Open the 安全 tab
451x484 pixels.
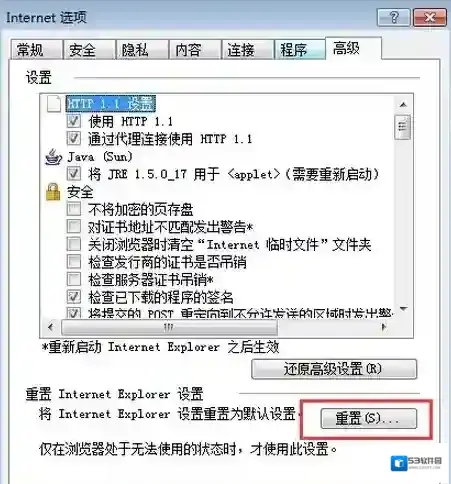[89, 50]
